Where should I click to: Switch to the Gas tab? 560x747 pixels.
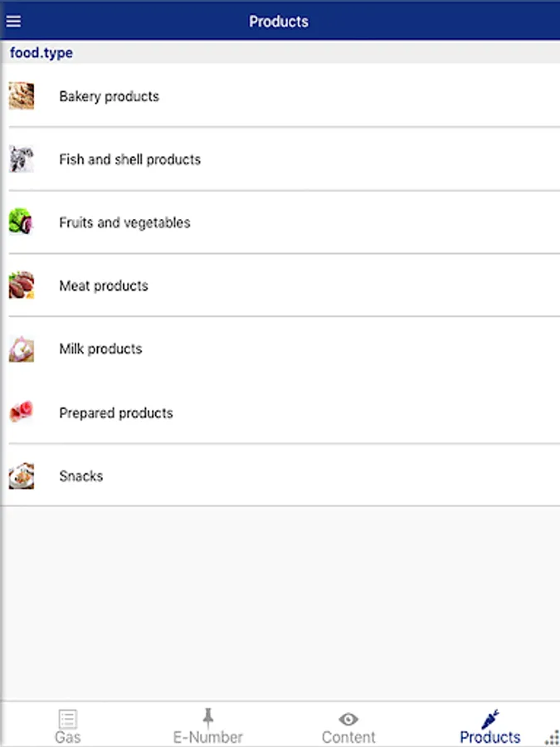pyautogui.click(x=68, y=737)
